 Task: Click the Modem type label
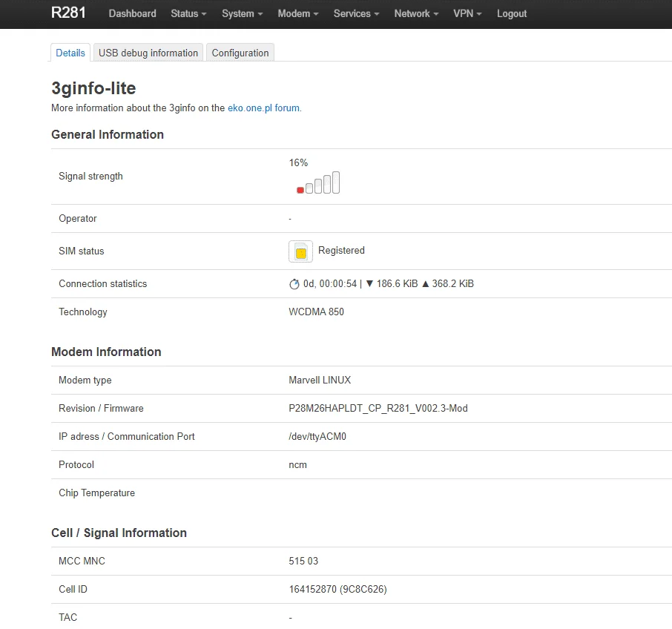tap(85, 380)
